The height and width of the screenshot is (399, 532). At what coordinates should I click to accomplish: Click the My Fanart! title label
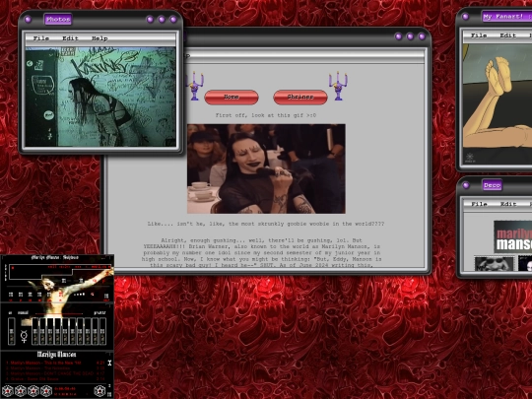507,17
